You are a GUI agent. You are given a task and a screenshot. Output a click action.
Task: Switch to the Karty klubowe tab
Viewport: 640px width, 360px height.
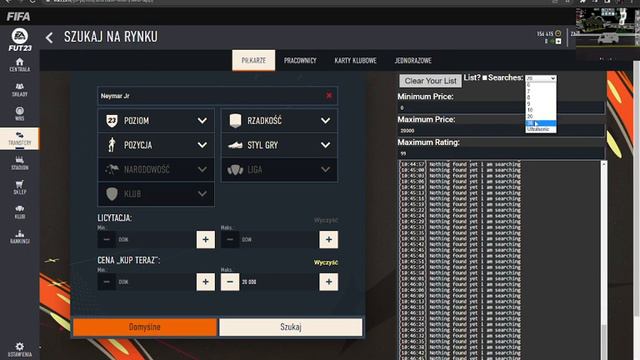tap(356, 60)
